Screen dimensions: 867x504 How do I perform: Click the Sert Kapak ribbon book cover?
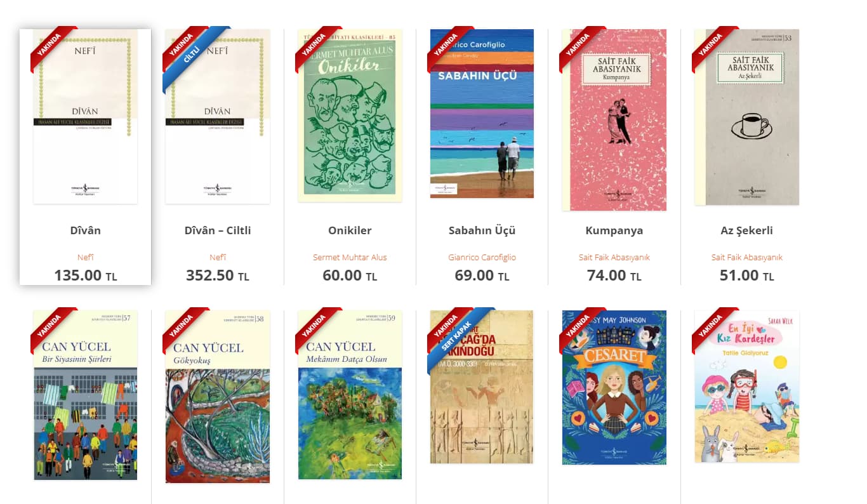point(482,387)
